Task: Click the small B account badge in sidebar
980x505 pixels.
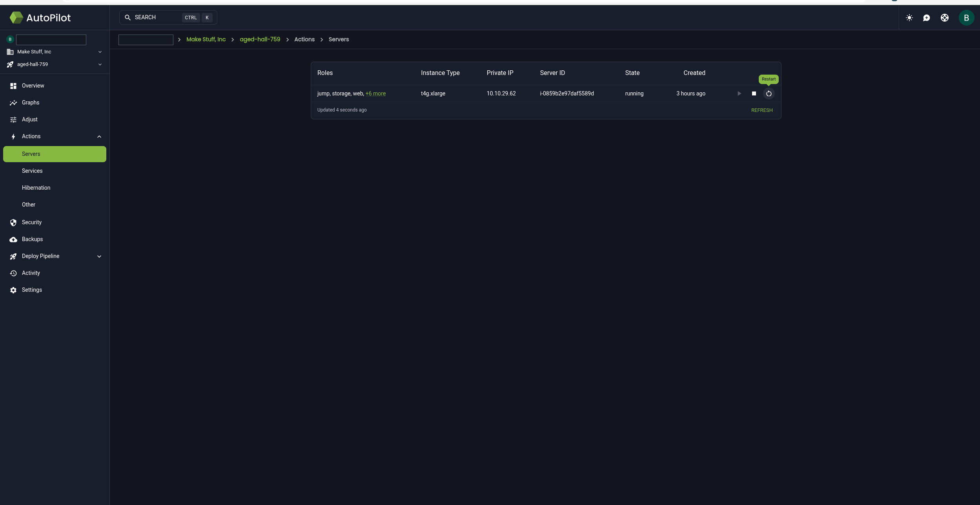Action: point(10,39)
